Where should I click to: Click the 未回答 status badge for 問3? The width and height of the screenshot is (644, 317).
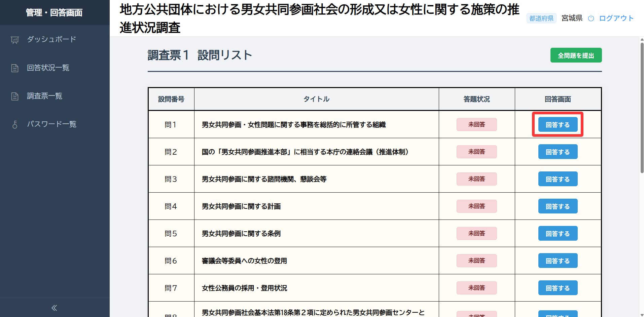477,179
